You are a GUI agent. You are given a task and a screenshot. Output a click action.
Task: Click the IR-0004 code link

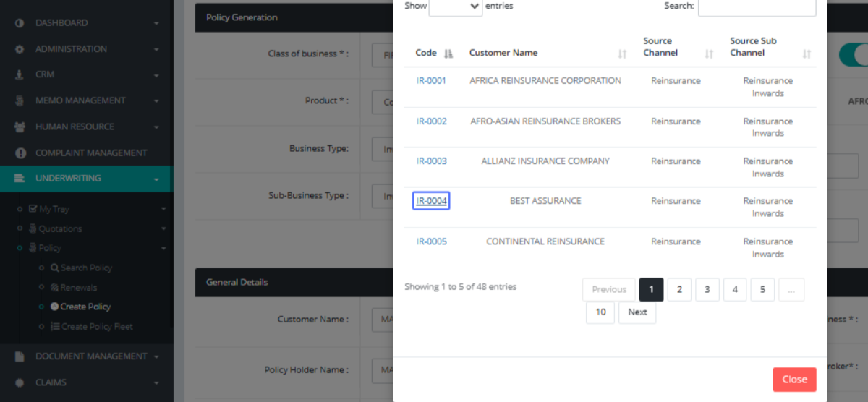pyautogui.click(x=431, y=201)
